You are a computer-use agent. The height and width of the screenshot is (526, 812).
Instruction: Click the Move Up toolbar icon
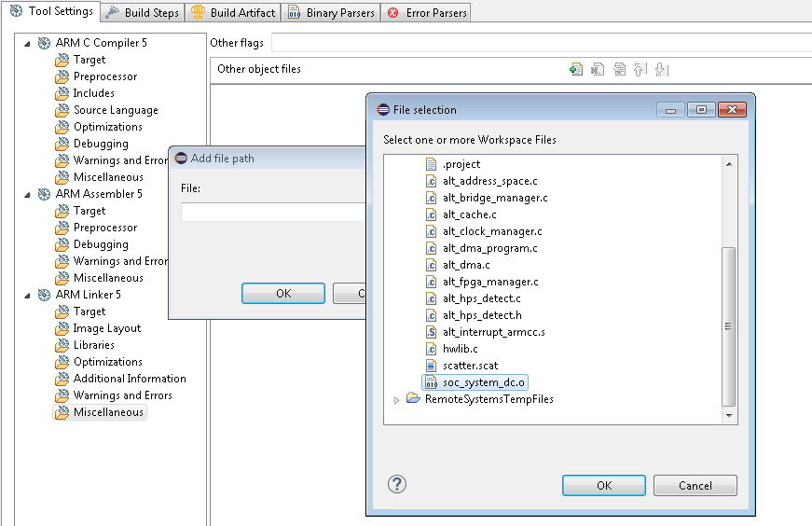point(640,69)
